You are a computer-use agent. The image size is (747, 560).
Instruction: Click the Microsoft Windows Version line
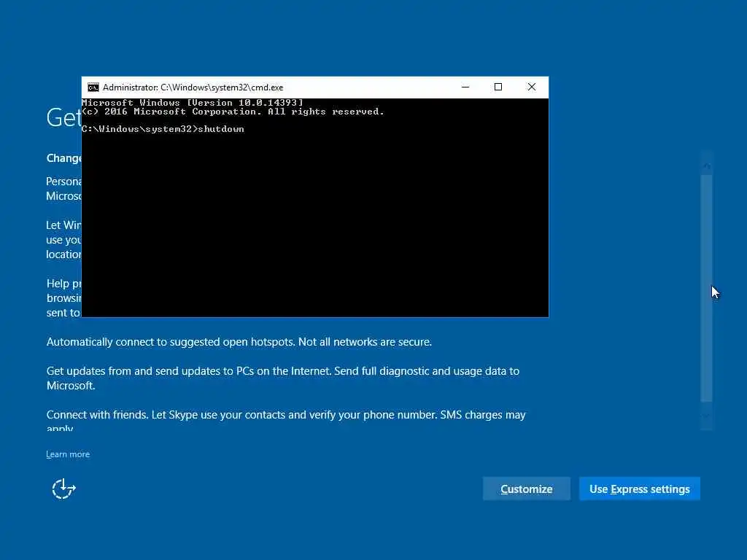click(x=193, y=102)
